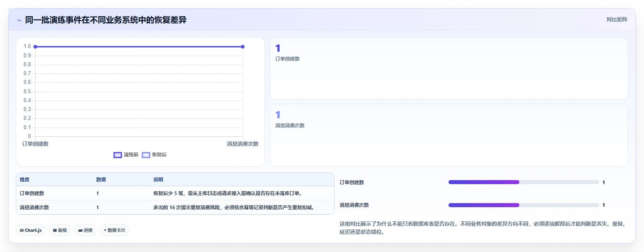
Task: Click the 恢复后 legend label
Action: [159, 155]
